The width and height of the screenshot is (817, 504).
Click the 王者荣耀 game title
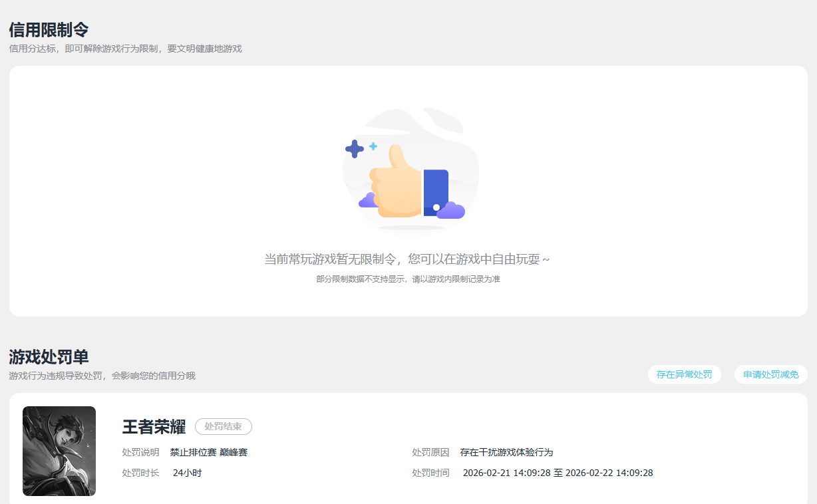(154, 427)
